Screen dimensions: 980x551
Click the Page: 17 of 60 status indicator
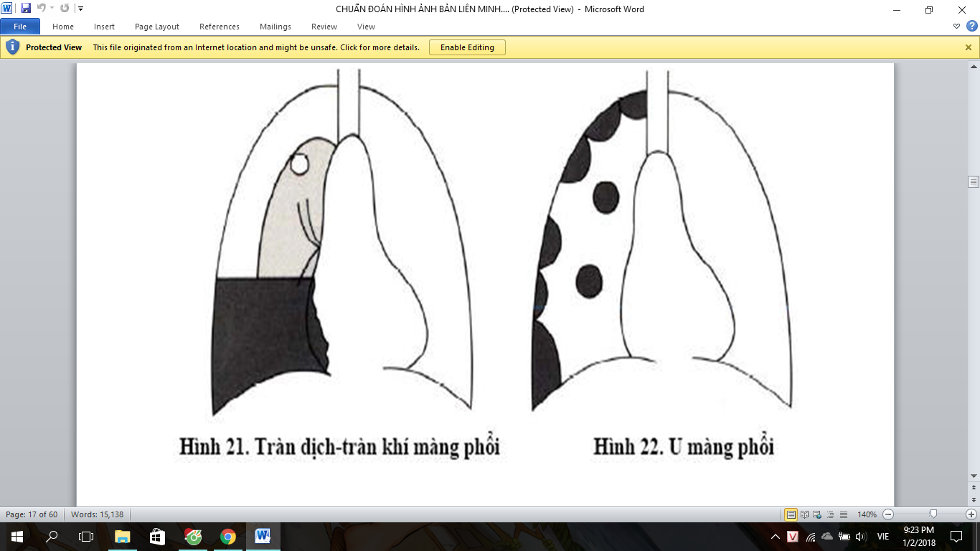32,514
